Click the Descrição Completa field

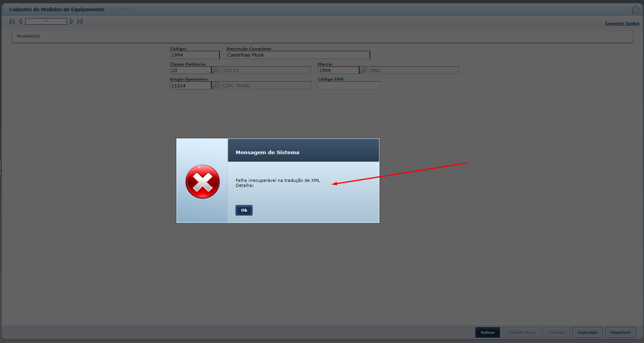click(x=298, y=55)
